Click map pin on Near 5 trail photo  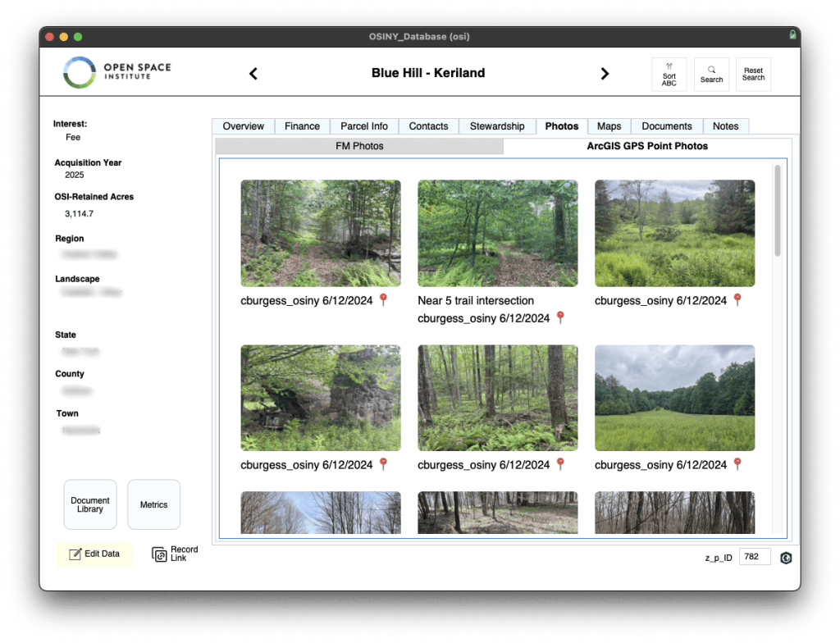point(560,317)
